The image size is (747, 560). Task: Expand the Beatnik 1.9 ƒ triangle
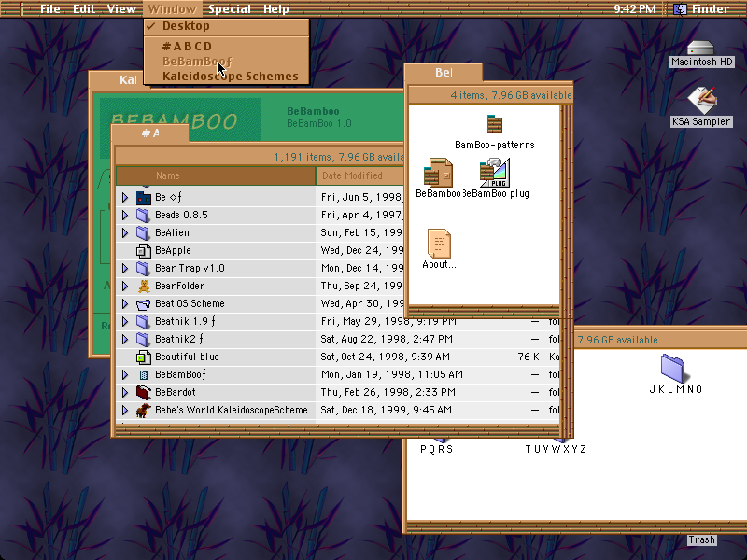125,321
